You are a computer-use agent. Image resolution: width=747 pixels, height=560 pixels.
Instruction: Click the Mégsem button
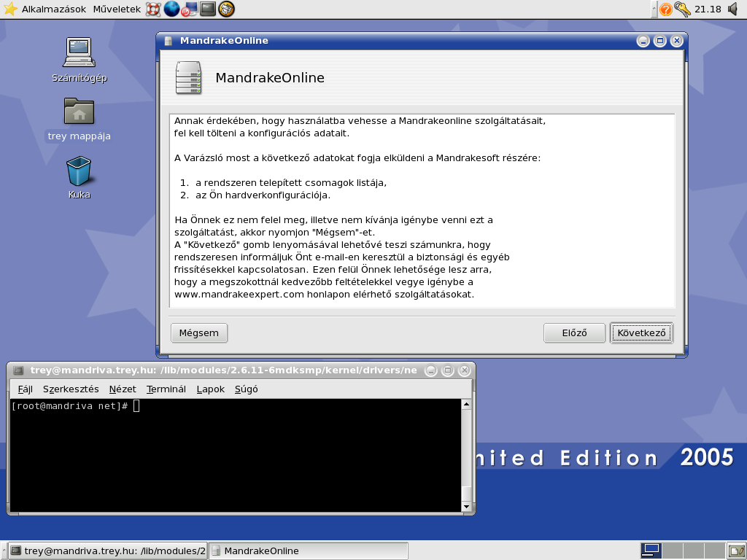(199, 332)
